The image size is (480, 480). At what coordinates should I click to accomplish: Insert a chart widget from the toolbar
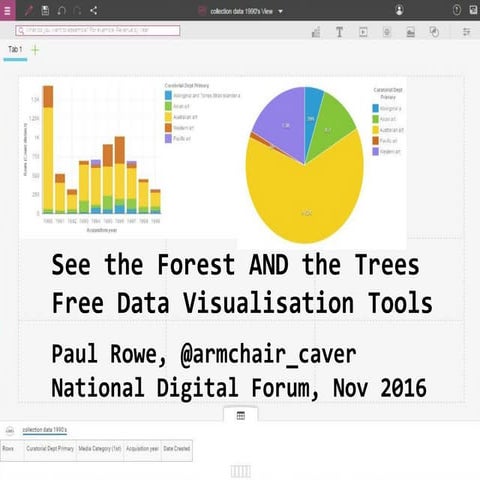[x=316, y=32]
